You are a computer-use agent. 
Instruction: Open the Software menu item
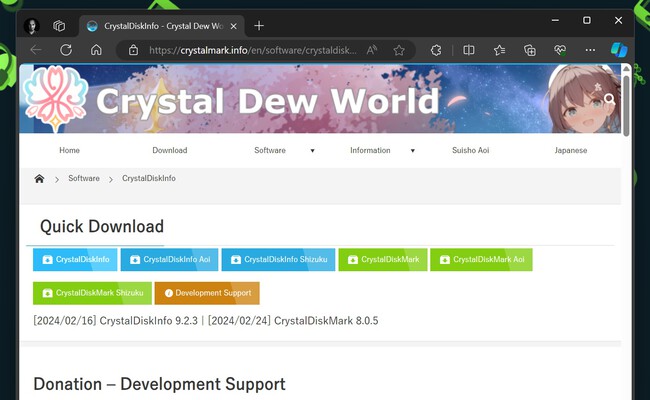[x=270, y=150]
